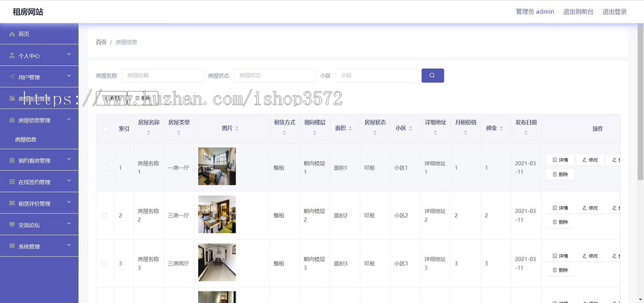Viewport: 644px width, 303px height.
Task: Expand the 交流论坛 chevron
Action: [69, 223]
